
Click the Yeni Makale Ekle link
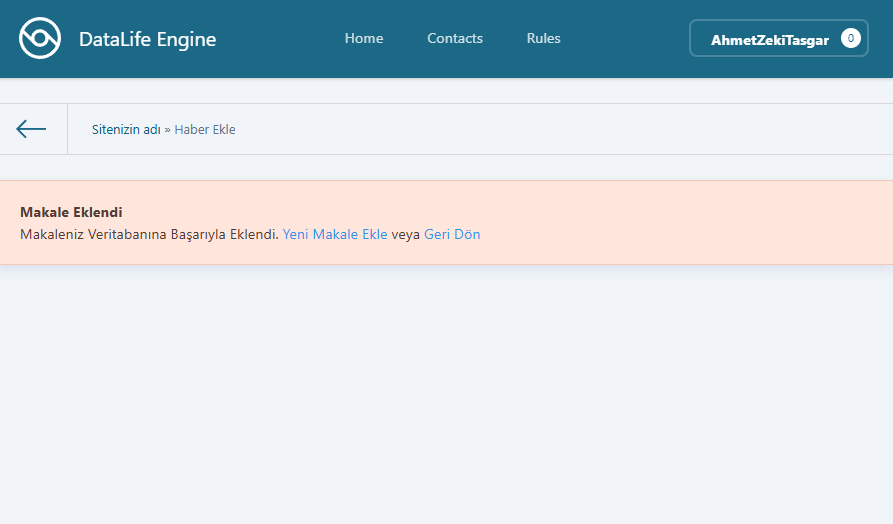[335, 235]
